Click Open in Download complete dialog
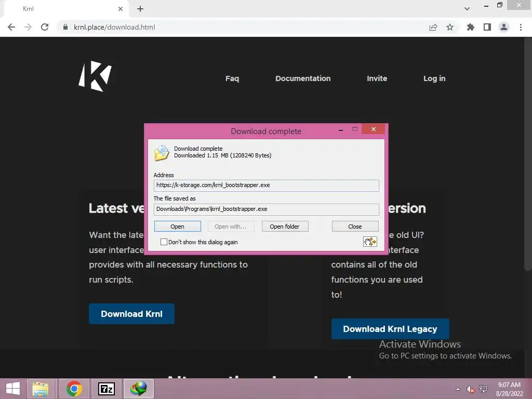 point(178,227)
